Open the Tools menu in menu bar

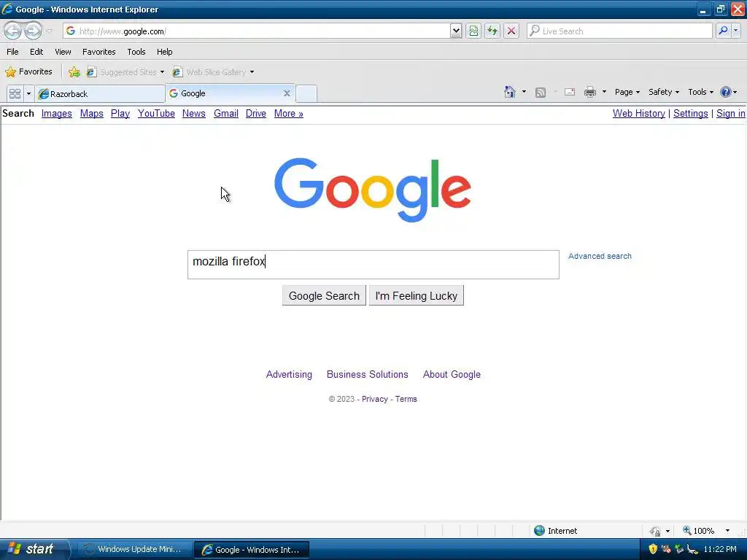tap(136, 52)
